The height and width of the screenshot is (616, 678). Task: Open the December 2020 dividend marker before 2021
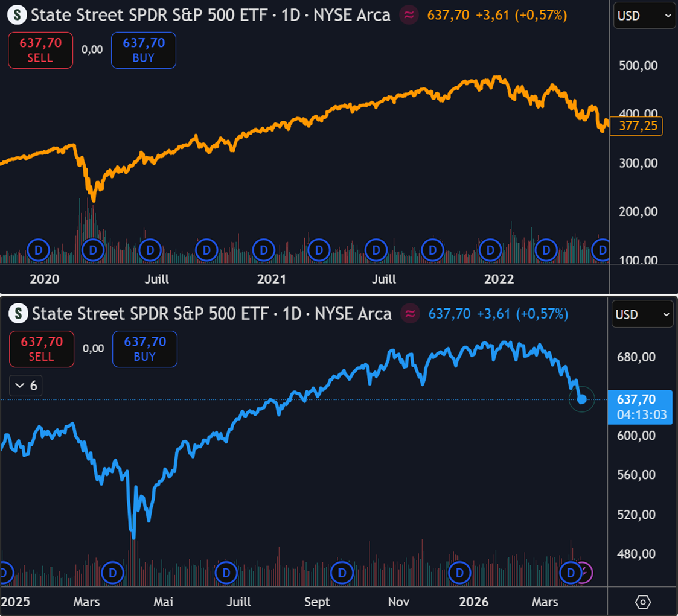pyautogui.click(x=264, y=250)
